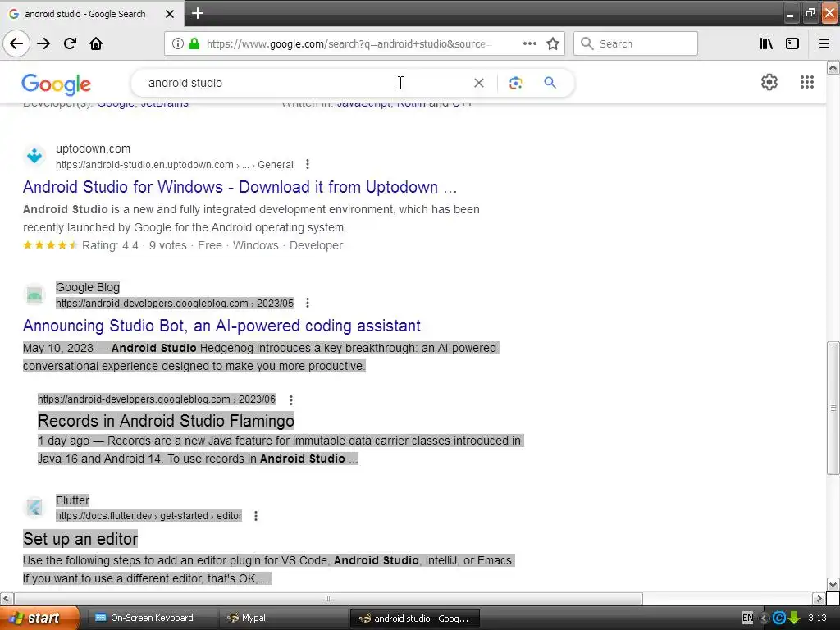Open options menu for the Flutter result
This screenshot has height=630, width=840.
[x=256, y=516]
